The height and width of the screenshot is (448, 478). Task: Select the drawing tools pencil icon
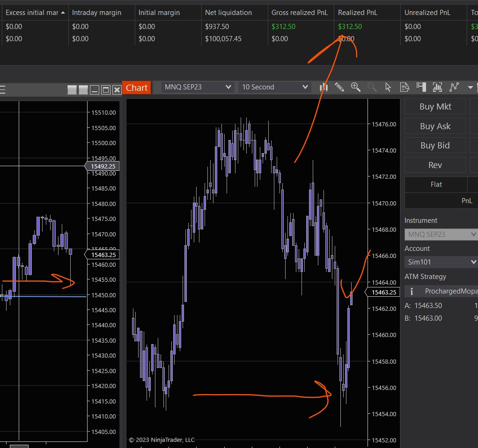coord(339,88)
